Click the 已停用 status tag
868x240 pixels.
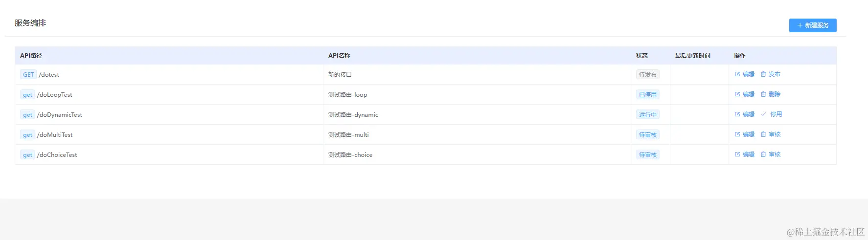click(x=647, y=95)
